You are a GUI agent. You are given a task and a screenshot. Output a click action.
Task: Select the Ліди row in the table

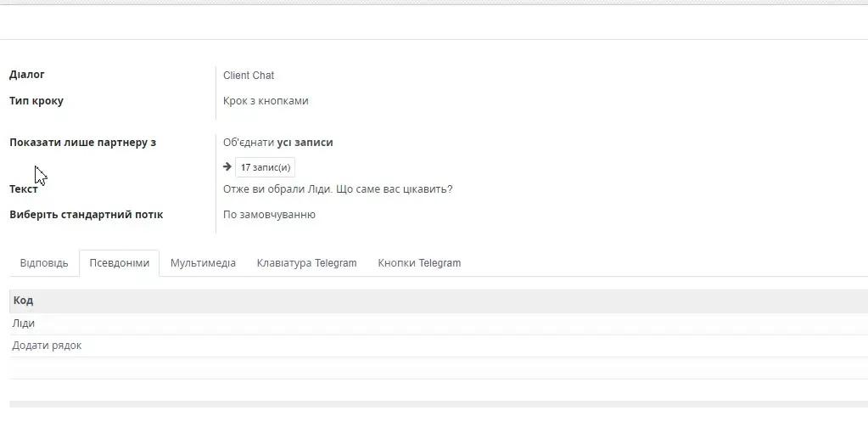tap(24, 323)
